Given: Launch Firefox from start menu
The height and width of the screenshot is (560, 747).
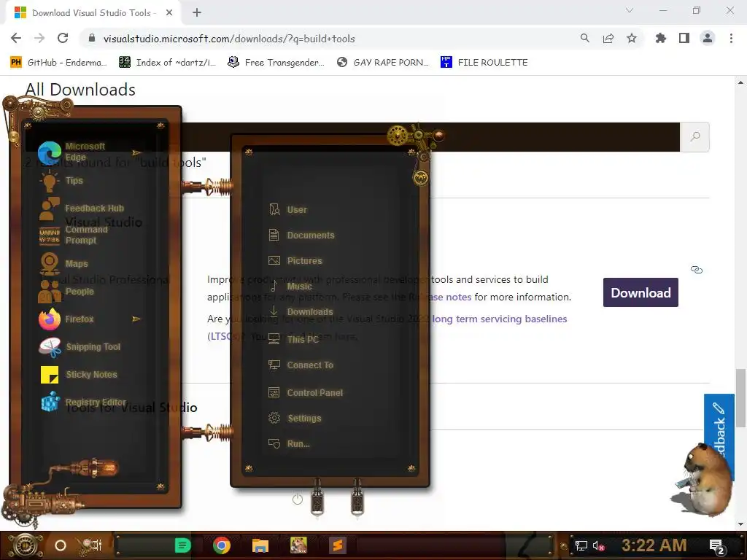Looking at the screenshot, I should (x=66, y=319).
